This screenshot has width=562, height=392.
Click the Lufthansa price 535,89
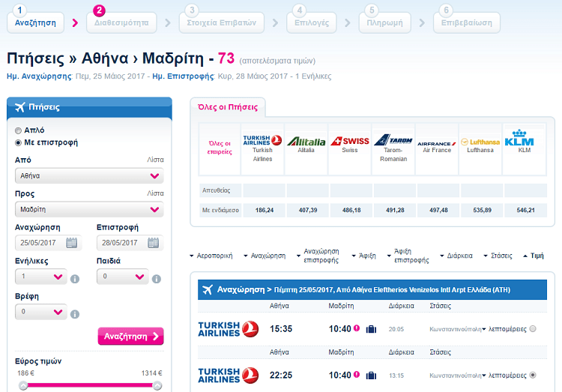click(x=482, y=210)
